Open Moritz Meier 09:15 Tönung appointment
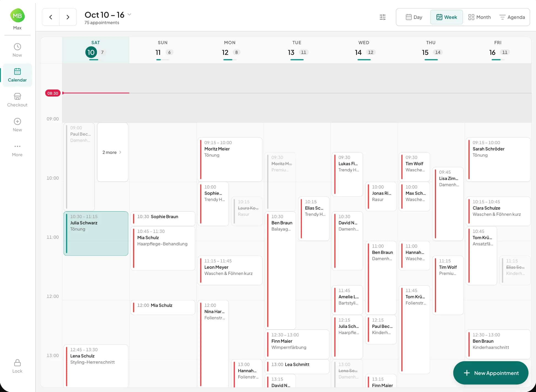The width and height of the screenshot is (536, 392). click(230, 160)
